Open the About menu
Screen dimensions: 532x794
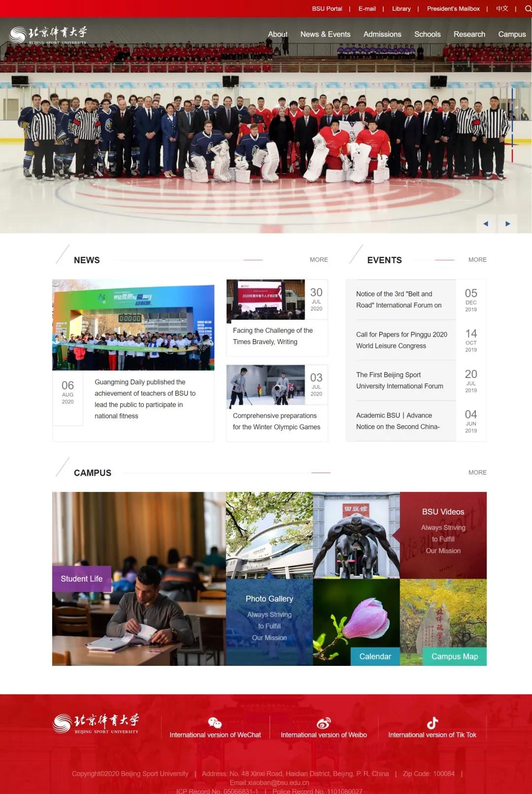click(x=278, y=34)
